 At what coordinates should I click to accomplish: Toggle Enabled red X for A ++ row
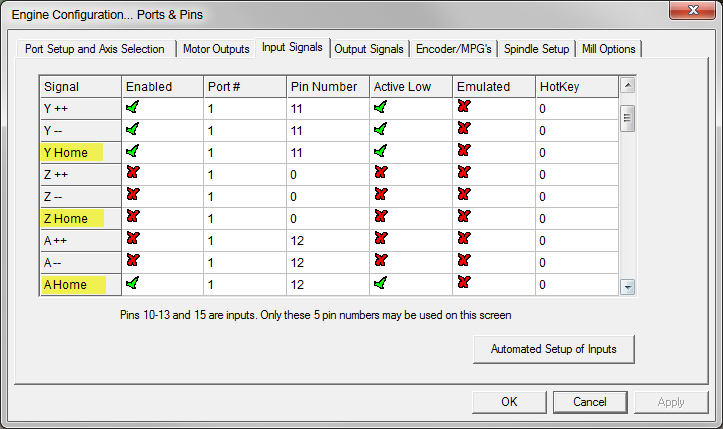pyautogui.click(x=133, y=238)
